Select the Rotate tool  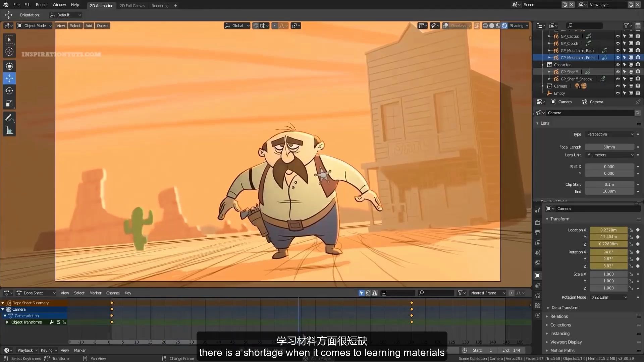pyautogui.click(x=9, y=90)
